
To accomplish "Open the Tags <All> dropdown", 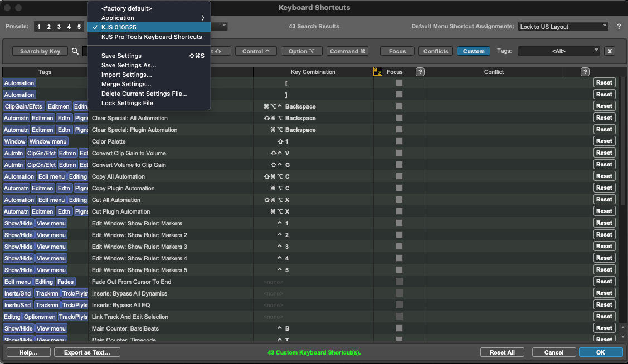I will pyautogui.click(x=559, y=51).
